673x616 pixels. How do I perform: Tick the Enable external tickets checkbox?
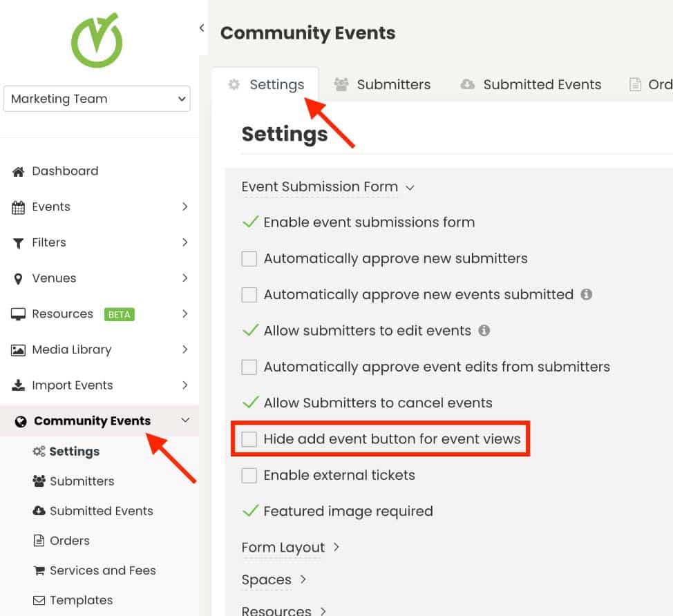[249, 475]
